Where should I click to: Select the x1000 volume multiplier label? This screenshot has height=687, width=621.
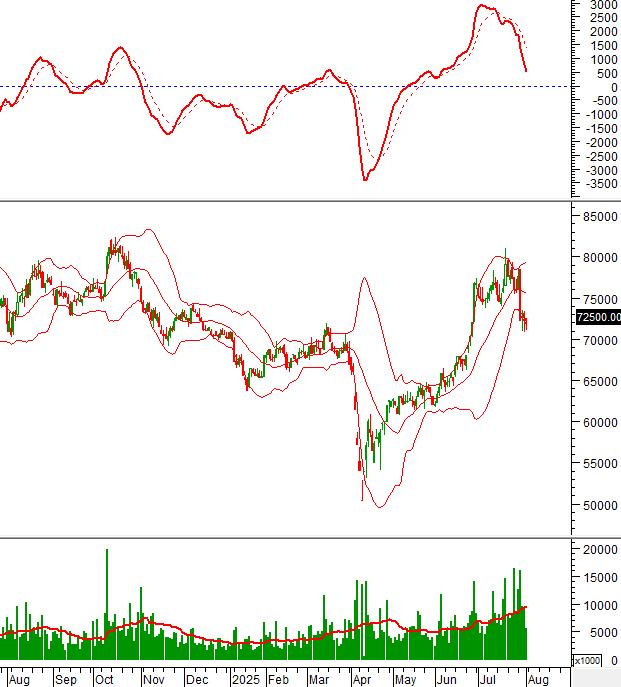587,660
